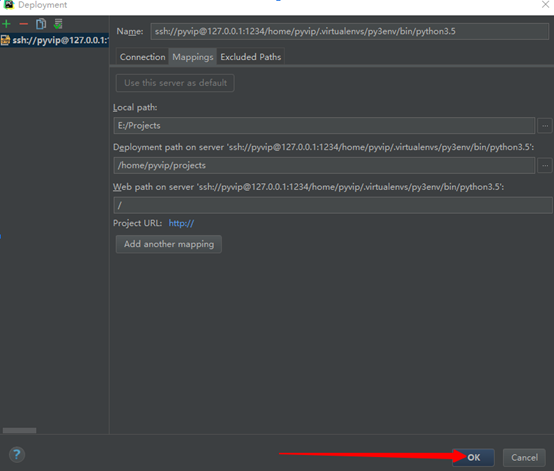Screen dimensions: 554x471
Task: Select the ssh://pyvip@127.0.0.1 server entry
Action: 54,40
